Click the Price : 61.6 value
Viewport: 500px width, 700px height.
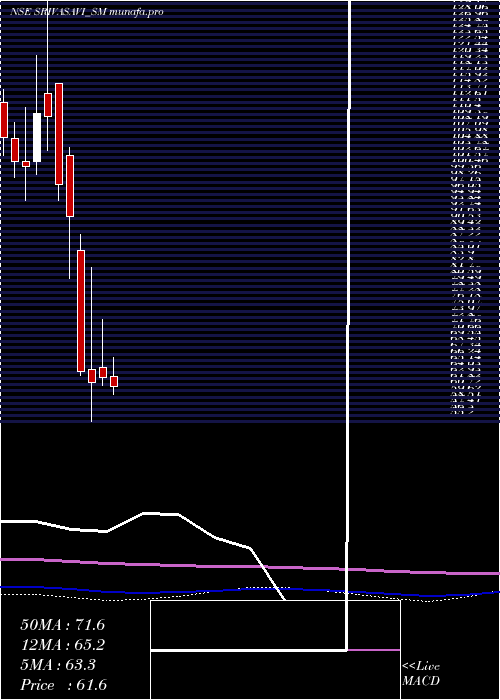[x=63, y=685]
